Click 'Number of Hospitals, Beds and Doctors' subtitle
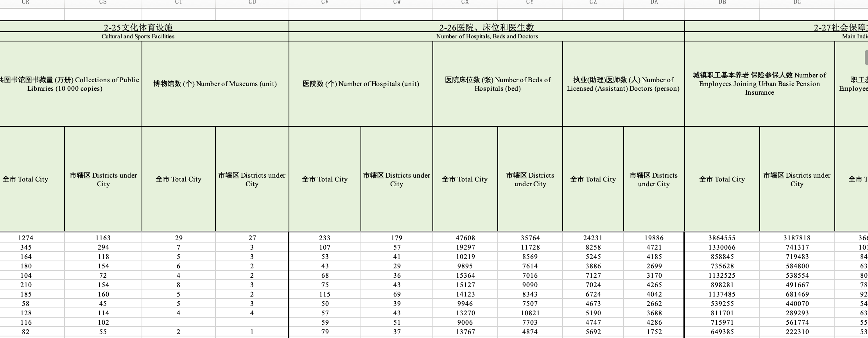 click(487, 36)
